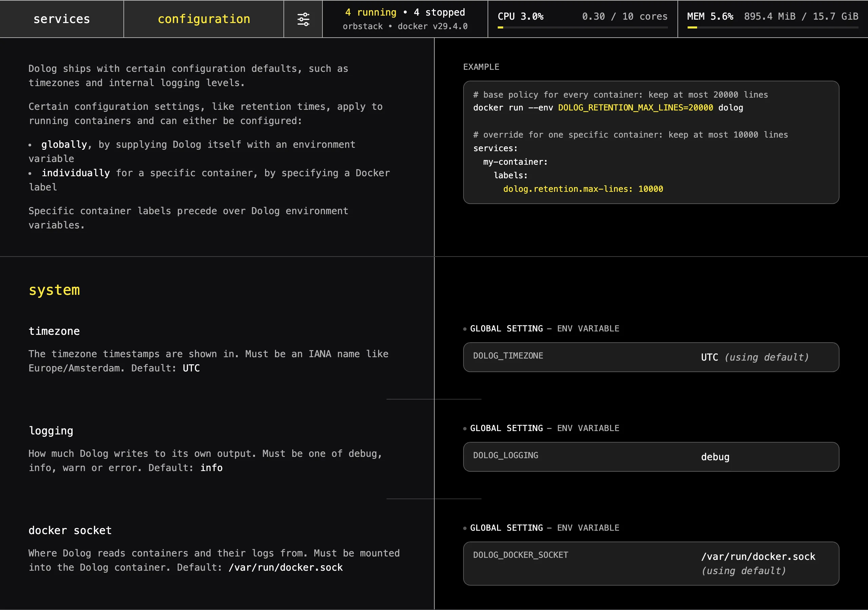Click the CPU usage progress bar
Viewport: 868px width, 610px height.
(583, 27)
